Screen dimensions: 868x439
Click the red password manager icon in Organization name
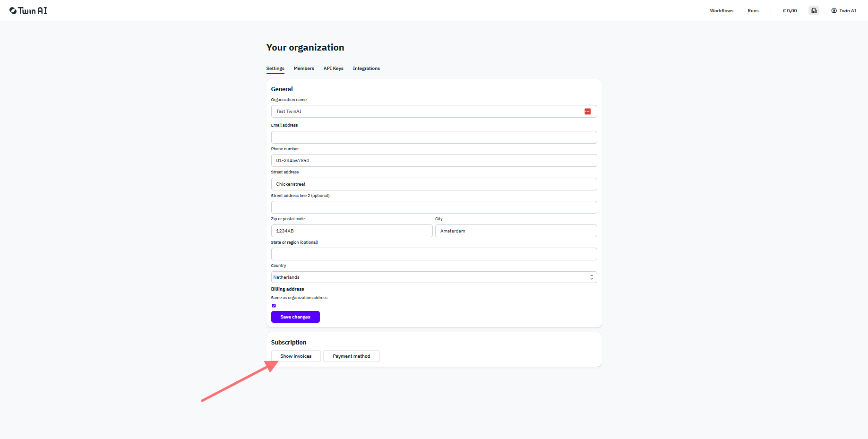(588, 112)
